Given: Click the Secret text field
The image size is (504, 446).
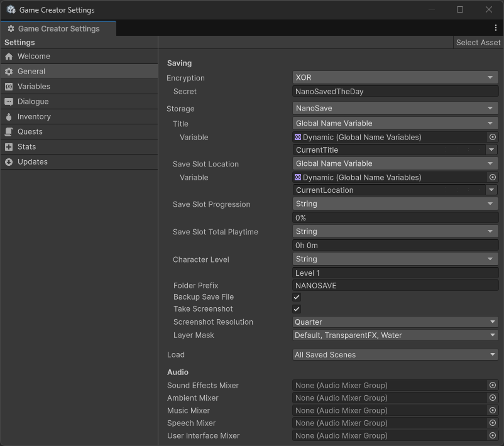Looking at the screenshot, I should pyautogui.click(x=395, y=92).
